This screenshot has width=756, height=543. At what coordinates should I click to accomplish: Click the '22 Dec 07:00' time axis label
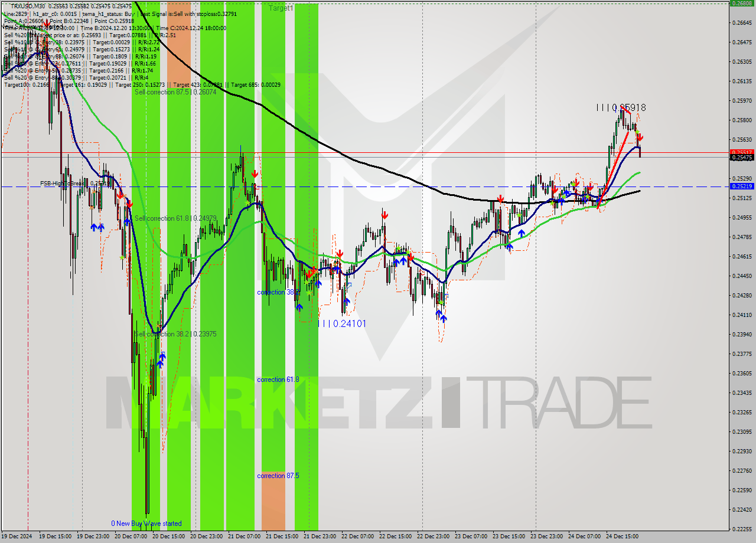point(357,537)
